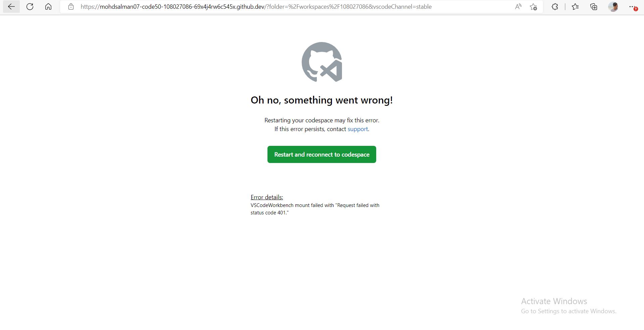Screen dimensions: 644x330
Task: Open the support link
Action: coord(358,129)
